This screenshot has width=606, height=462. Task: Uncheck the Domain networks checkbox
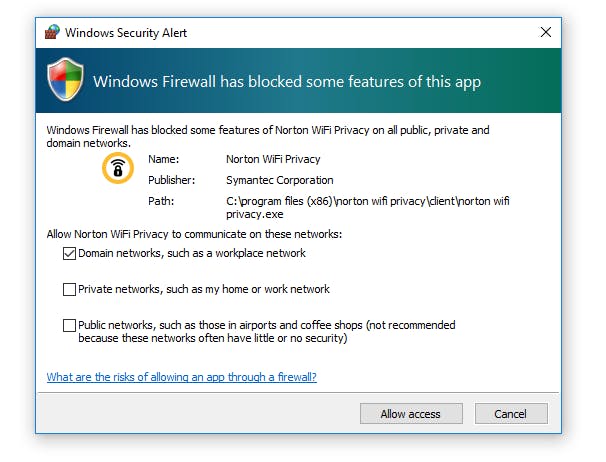69,254
